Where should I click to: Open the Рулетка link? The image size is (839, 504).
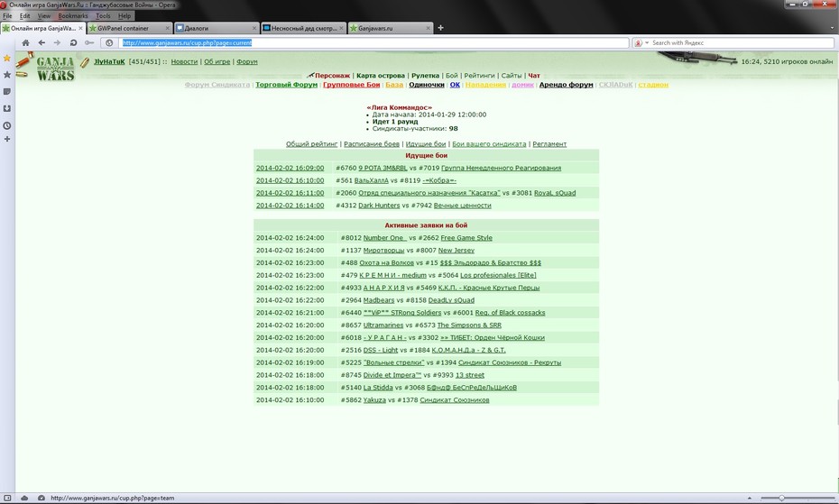click(x=425, y=76)
